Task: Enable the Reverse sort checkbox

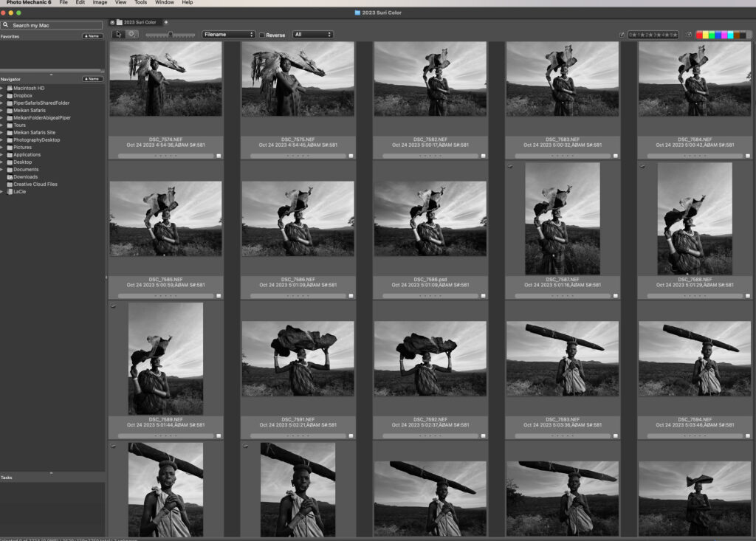Action: 262,35
